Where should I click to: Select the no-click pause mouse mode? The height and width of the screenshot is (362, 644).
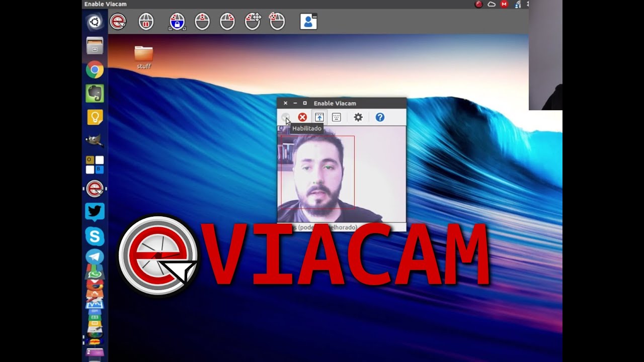[x=146, y=22]
